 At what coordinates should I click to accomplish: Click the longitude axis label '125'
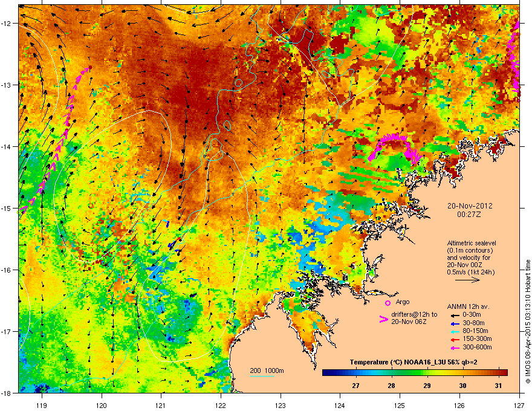[x=400, y=405]
